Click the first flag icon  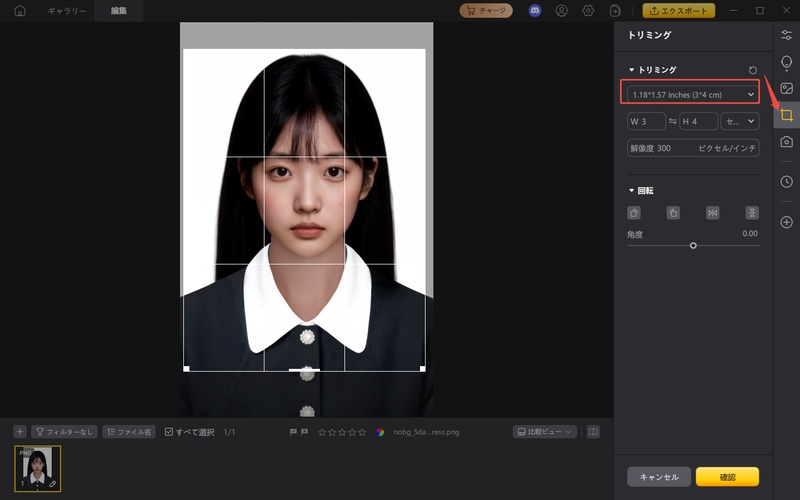coord(293,432)
